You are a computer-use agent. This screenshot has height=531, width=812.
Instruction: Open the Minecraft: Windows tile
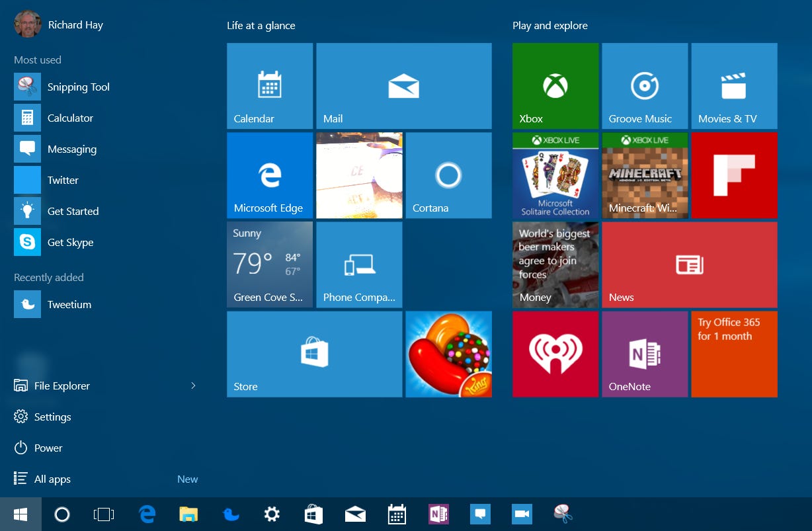pos(645,175)
